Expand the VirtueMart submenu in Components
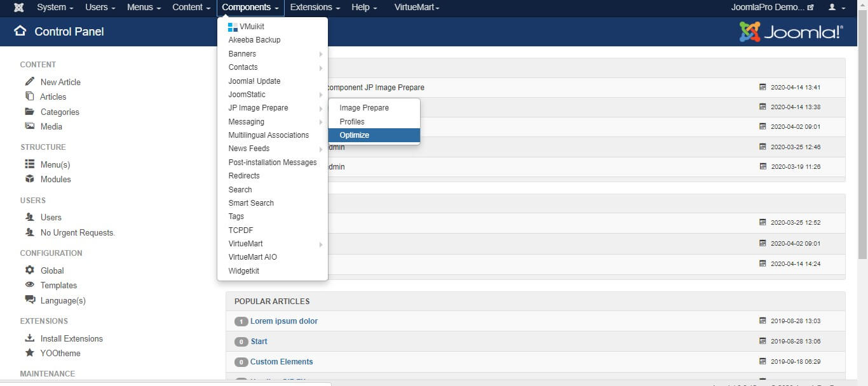 [272, 244]
